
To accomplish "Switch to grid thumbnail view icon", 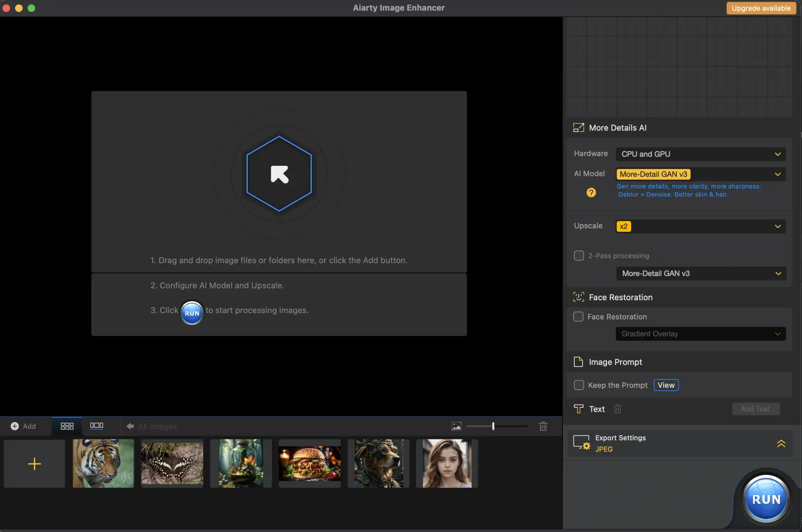I will pyautogui.click(x=67, y=426).
